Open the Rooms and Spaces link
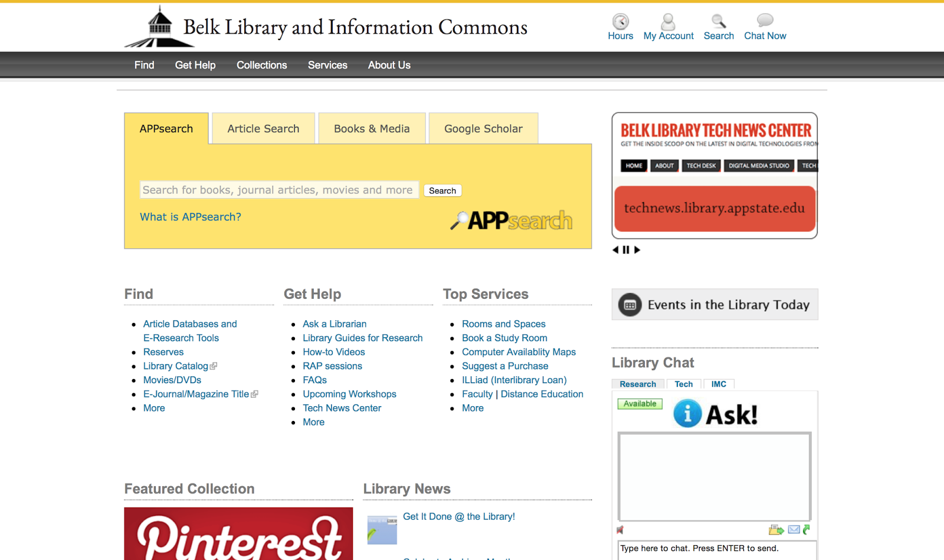 (x=504, y=324)
